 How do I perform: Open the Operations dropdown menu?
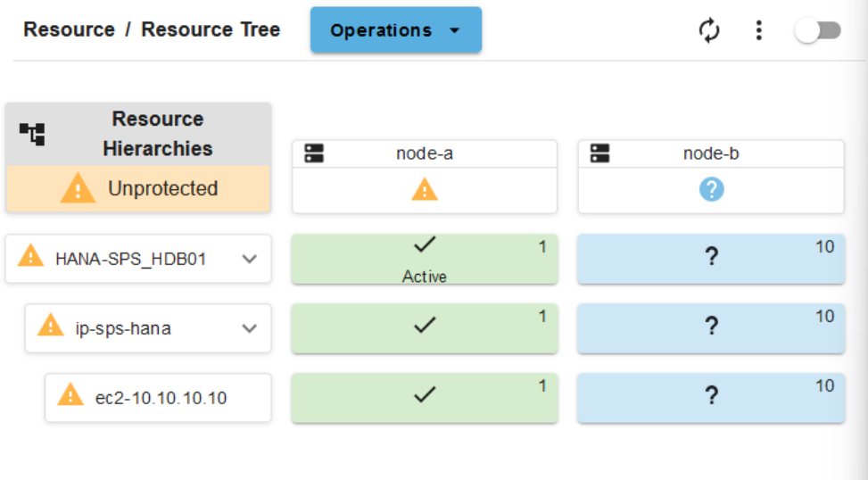395,30
